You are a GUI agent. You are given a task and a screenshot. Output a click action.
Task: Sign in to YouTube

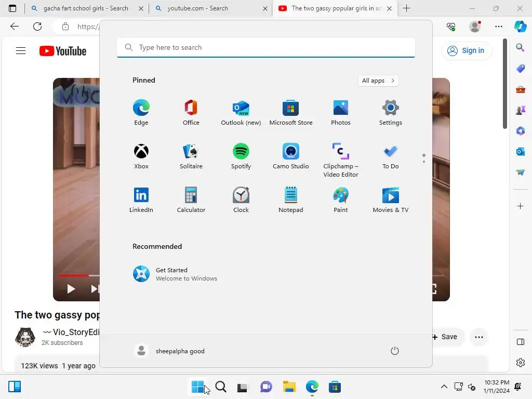467,50
